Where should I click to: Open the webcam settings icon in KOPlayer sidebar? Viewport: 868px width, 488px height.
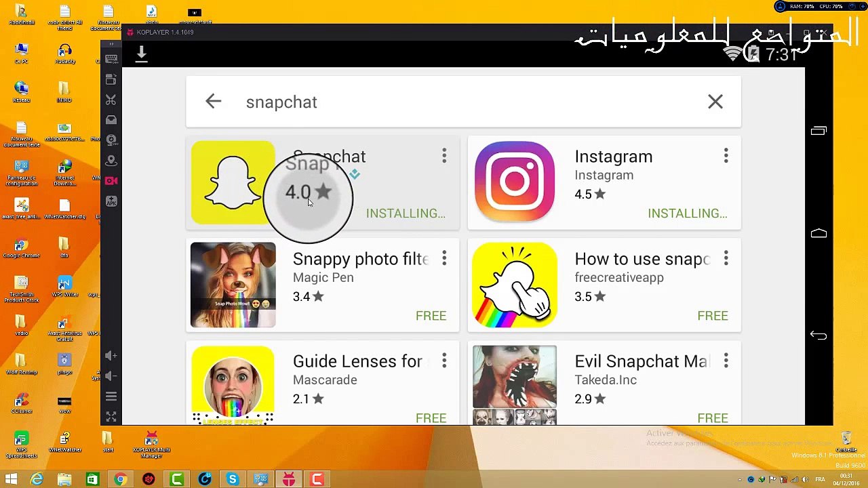(111, 140)
